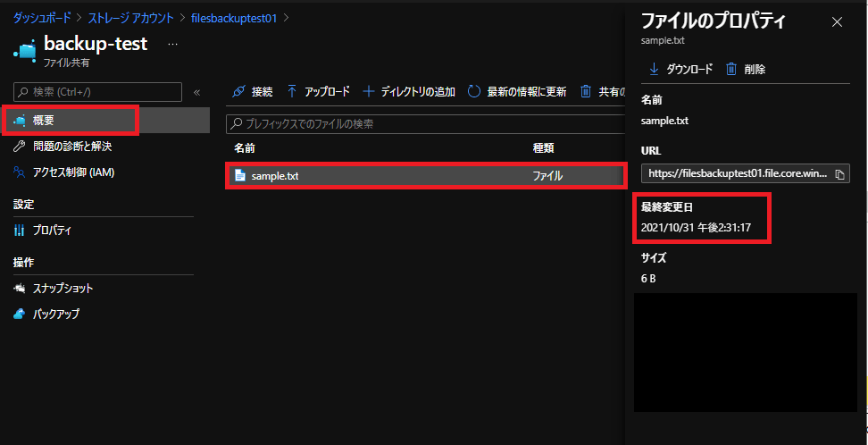Open the ellipsis menu next to backup-test
The height and width of the screenshot is (445, 868).
point(172,44)
